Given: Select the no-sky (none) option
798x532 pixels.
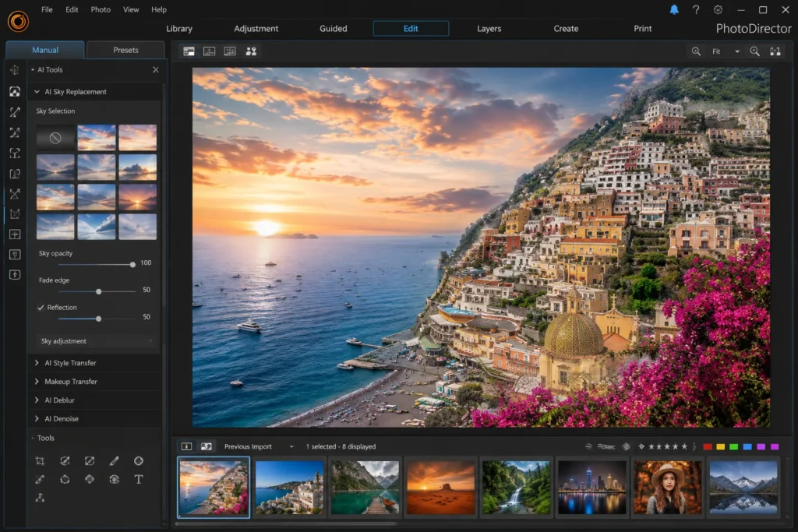Looking at the screenshot, I should (55, 137).
